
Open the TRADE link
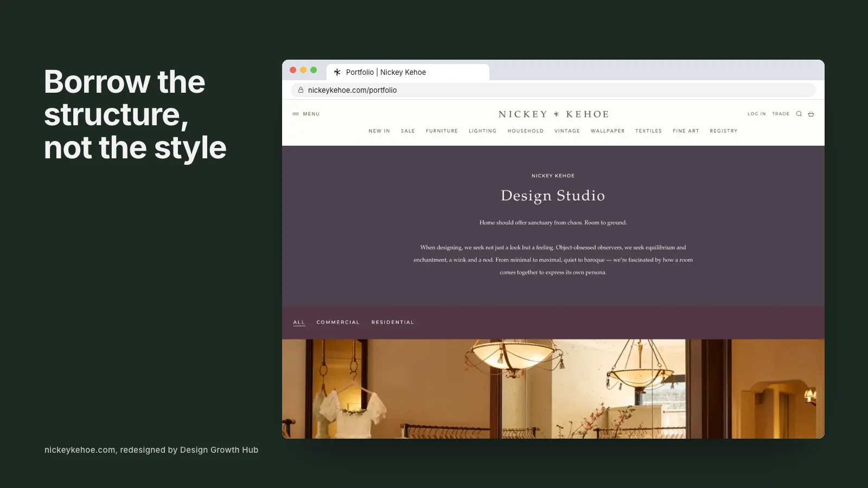click(x=781, y=114)
